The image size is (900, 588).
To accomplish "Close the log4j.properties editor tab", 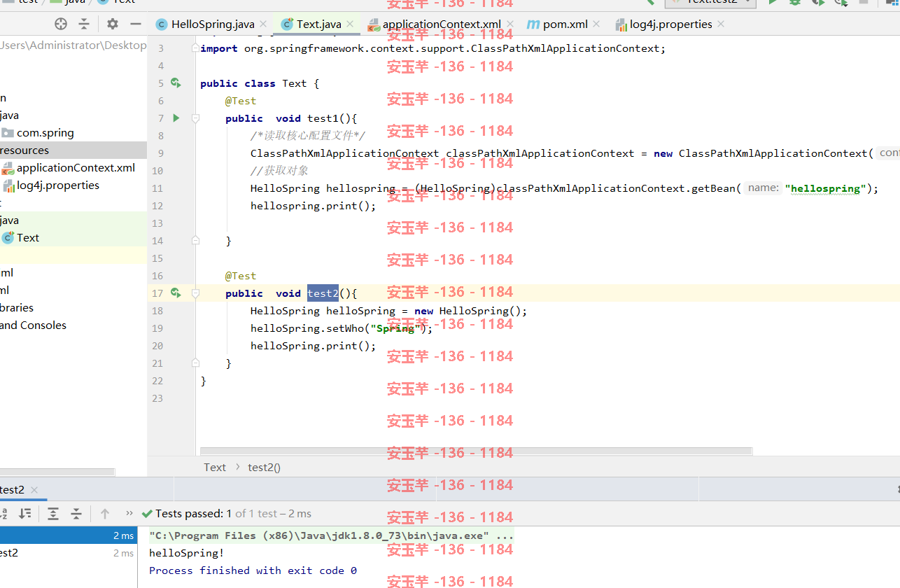I will point(721,24).
